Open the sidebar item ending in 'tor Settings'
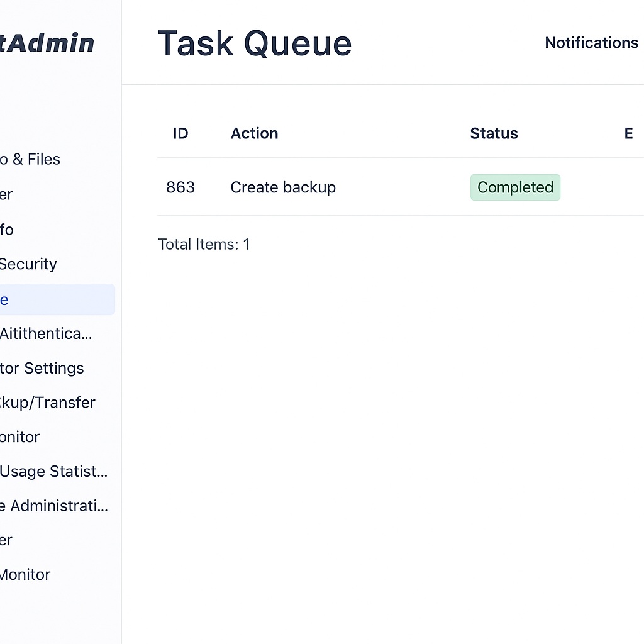The width and height of the screenshot is (644, 644). 42,368
